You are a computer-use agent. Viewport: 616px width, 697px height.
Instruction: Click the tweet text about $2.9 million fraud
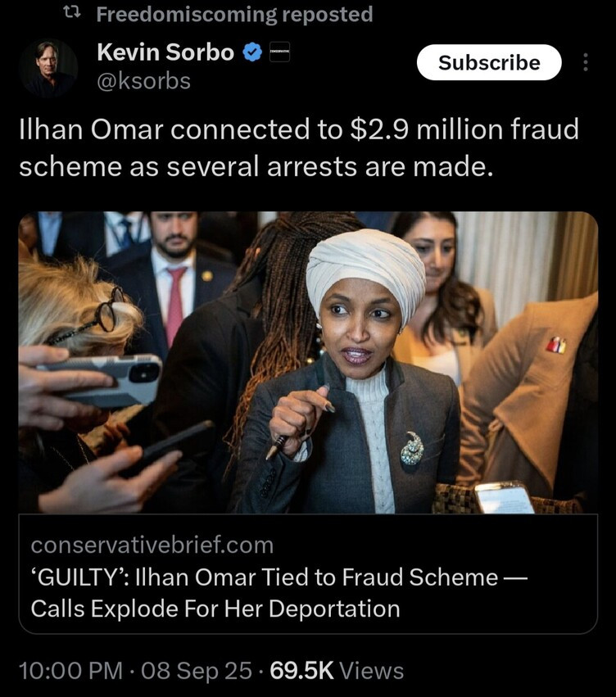[299, 147]
